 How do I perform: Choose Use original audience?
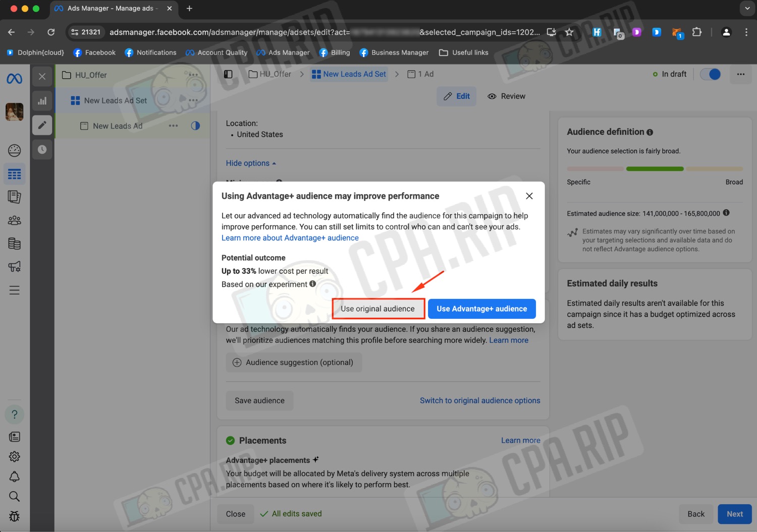click(x=377, y=309)
